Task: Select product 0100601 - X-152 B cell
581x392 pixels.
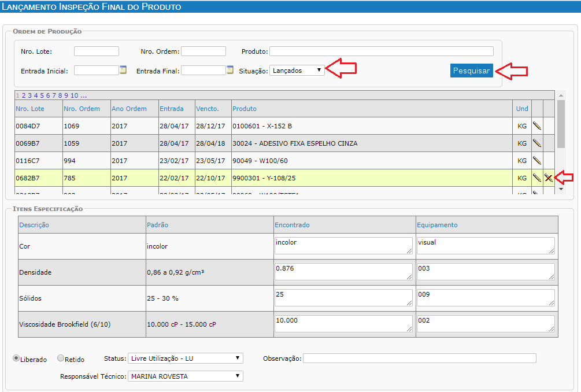Action: [372, 126]
